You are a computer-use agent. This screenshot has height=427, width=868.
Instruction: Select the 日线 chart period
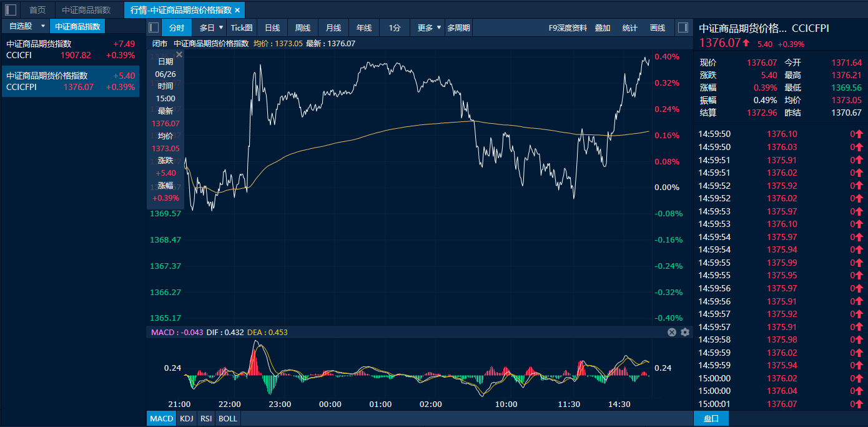click(x=272, y=28)
